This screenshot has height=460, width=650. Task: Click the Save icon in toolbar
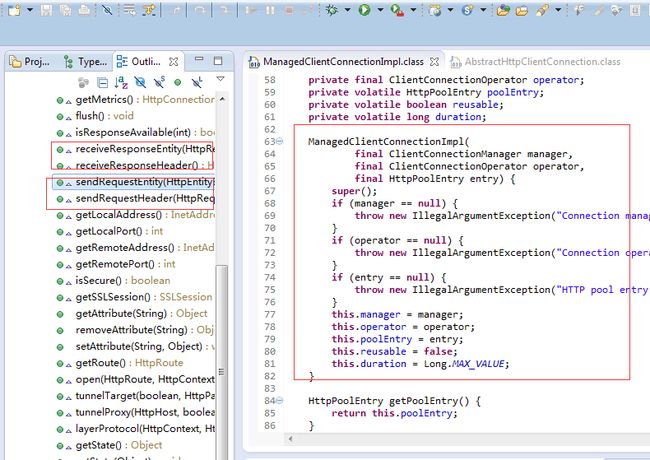click(x=46, y=10)
